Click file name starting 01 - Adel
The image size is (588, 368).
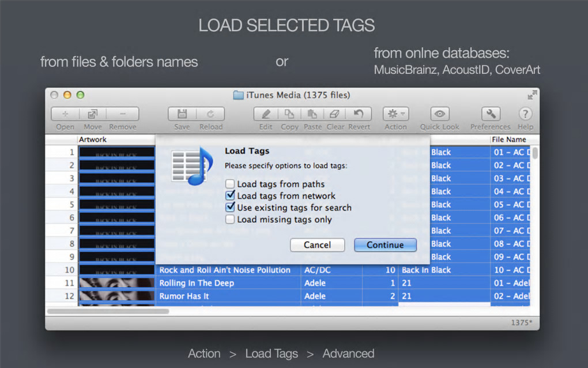point(511,283)
